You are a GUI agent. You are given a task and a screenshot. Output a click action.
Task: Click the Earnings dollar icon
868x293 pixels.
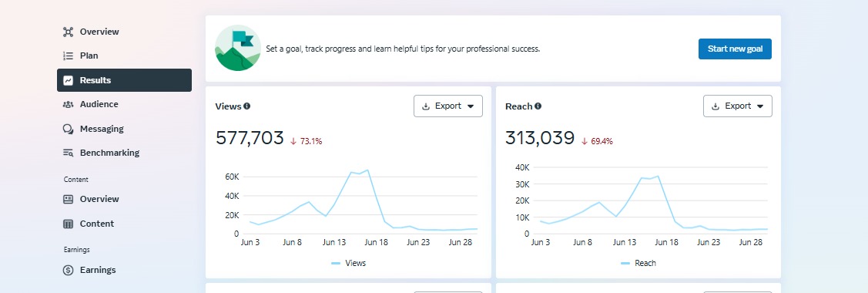[68, 271]
